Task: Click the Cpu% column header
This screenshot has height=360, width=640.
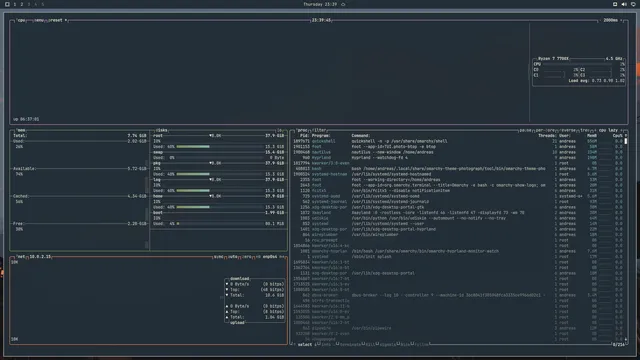Action: point(618,136)
